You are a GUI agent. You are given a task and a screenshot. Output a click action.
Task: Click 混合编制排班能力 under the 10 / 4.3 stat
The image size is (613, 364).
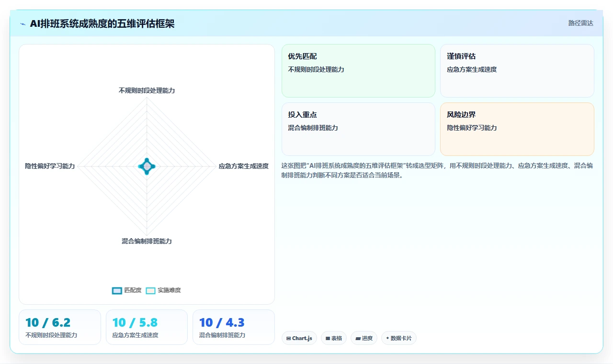point(222,335)
